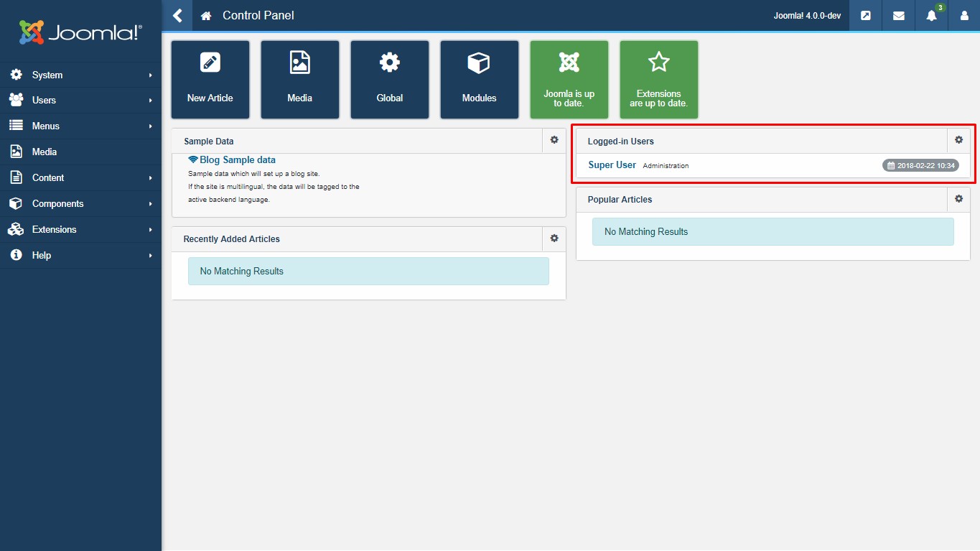The width and height of the screenshot is (980, 551).
Task: Click the Popular Articles module heading
Action: pos(620,200)
